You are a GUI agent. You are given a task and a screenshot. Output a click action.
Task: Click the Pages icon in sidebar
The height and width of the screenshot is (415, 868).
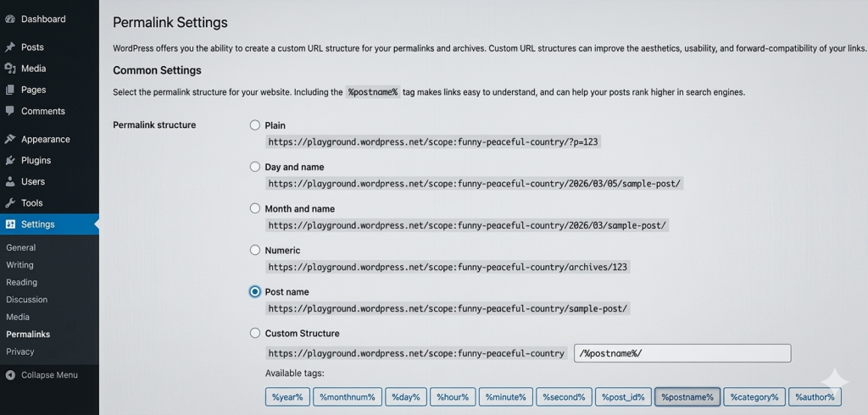click(9, 90)
